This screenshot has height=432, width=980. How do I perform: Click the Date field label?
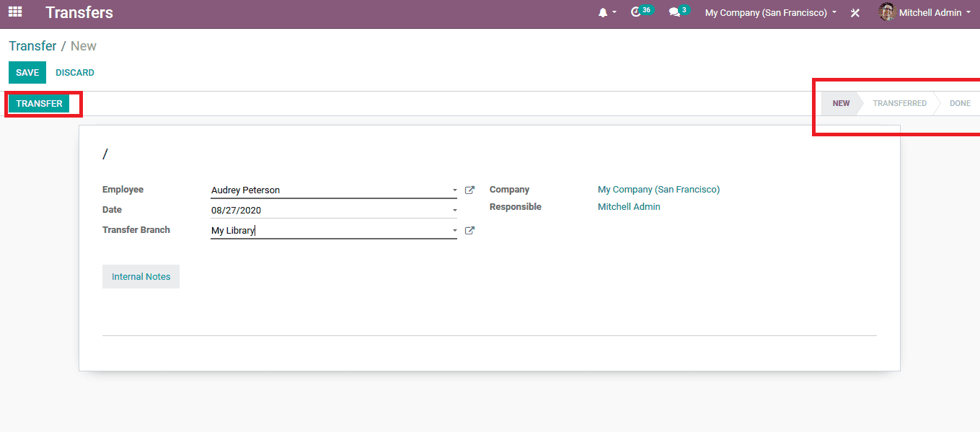[112, 210]
